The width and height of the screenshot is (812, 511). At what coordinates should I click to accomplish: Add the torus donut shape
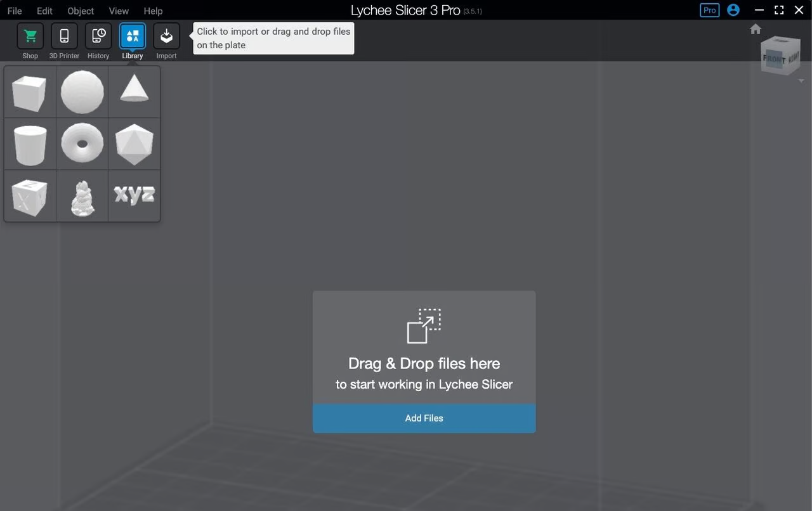point(82,143)
